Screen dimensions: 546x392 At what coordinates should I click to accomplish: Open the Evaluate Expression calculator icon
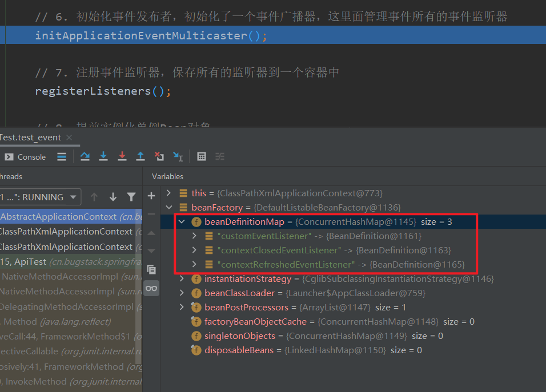(202, 156)
